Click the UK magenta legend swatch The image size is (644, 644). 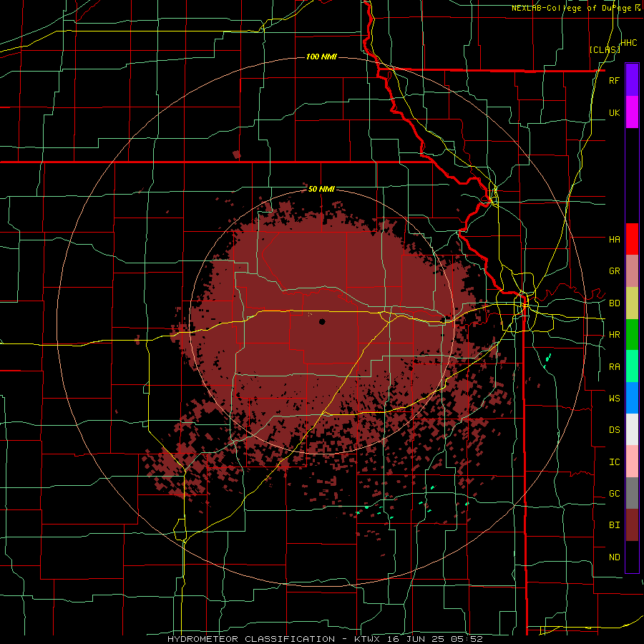[x=632, y=112]
